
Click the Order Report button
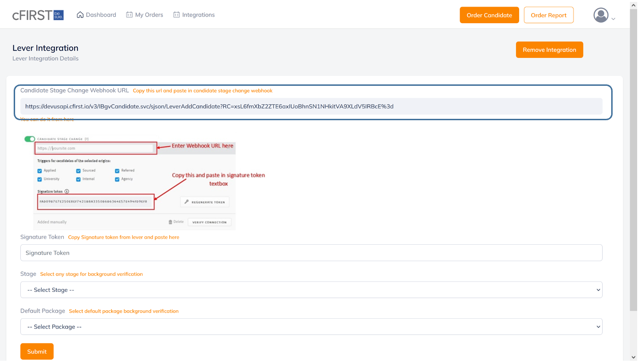pyautogui.click(x=548, y=15)
